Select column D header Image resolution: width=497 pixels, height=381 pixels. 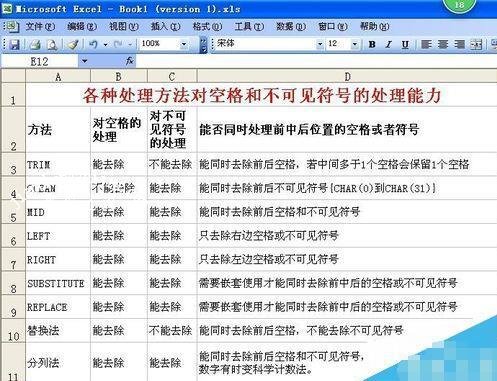tap(347, 77)
